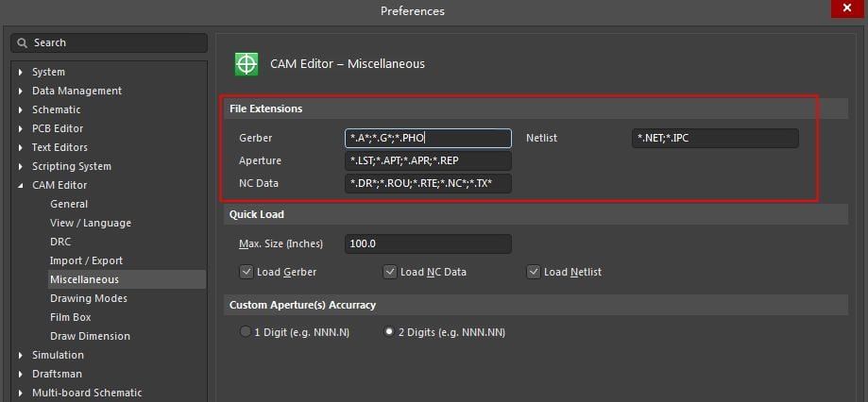Screen dimensions: 868x402
Task: Open the Import / Export page
Action: (86, 260)
